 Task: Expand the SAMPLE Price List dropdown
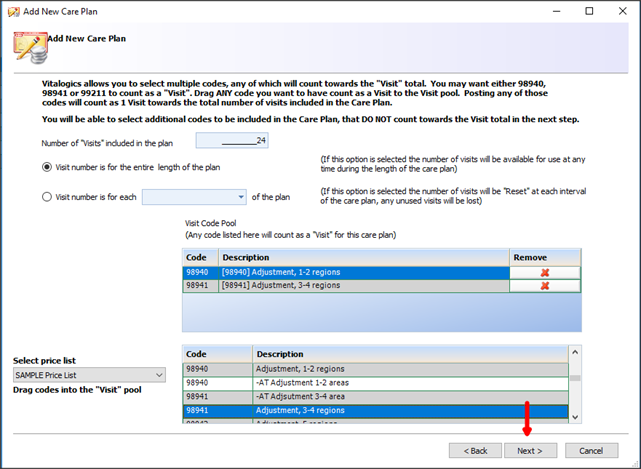(x=160, y=375)
